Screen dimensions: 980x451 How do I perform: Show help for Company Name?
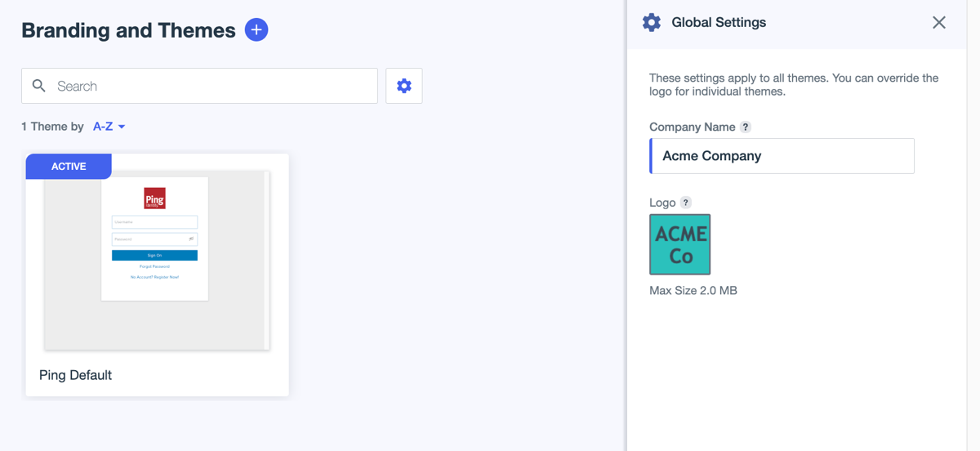[x=746, y=127]
